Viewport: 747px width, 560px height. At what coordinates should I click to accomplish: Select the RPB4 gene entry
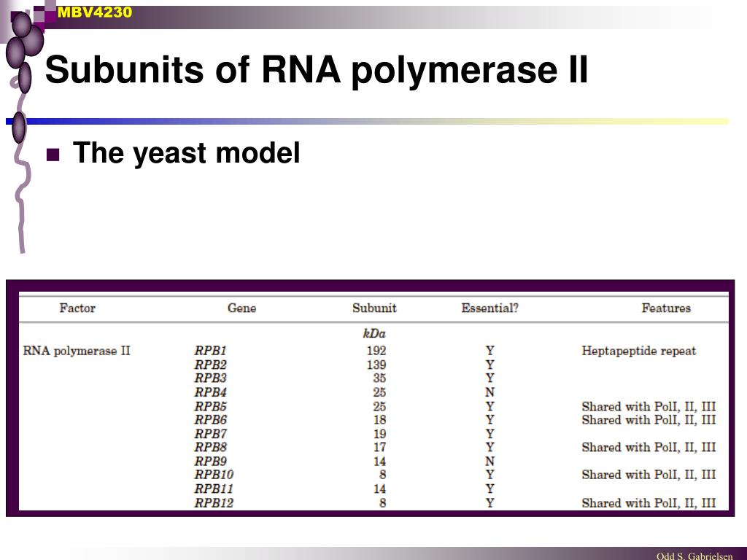click(211, 392)
